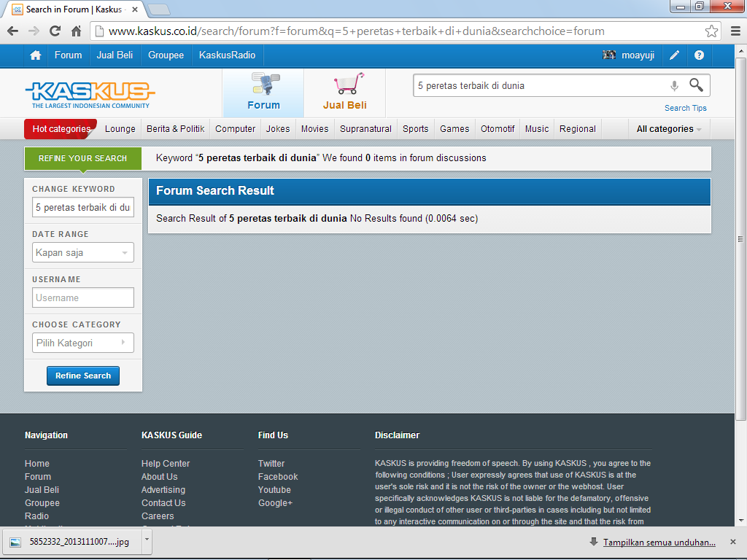This screenshot has width=747, height=560.
Task: Open a new browser tab
Action: (158, 9)
